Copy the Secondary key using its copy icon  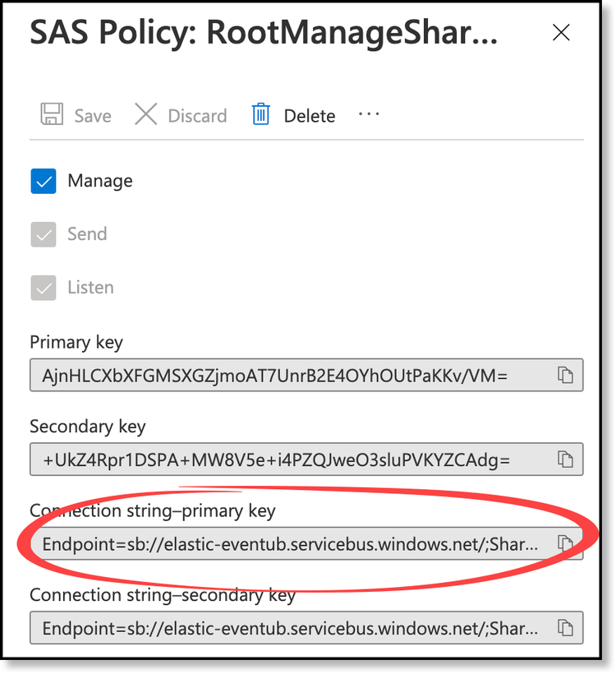[x=565, y=459]
